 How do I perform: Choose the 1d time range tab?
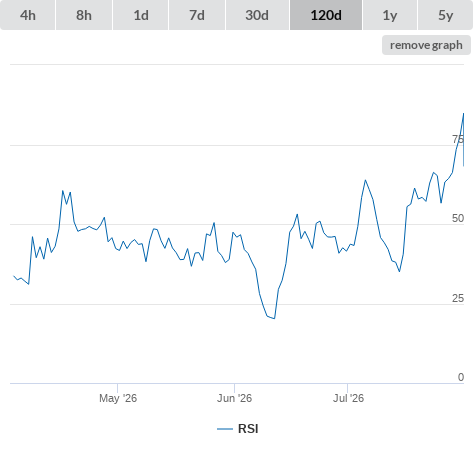click(141, 15)
